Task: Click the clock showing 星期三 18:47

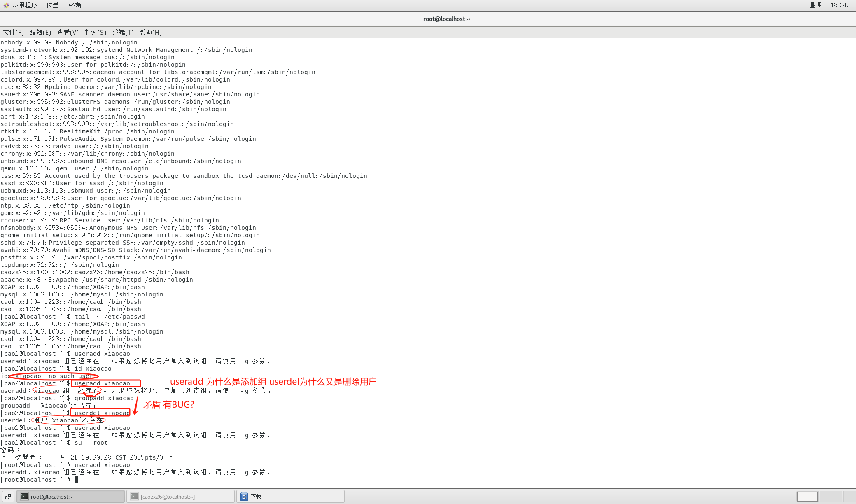Action: (x=829, y=5)
